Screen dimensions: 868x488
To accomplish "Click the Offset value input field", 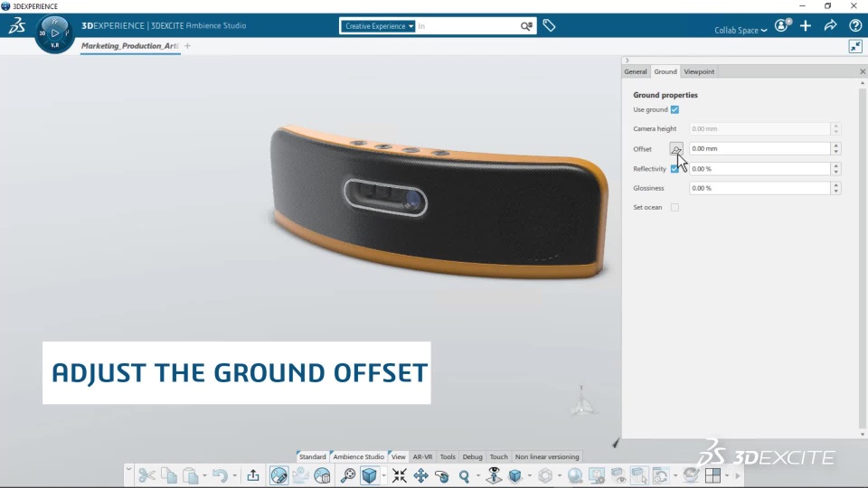I will [759, 149].
